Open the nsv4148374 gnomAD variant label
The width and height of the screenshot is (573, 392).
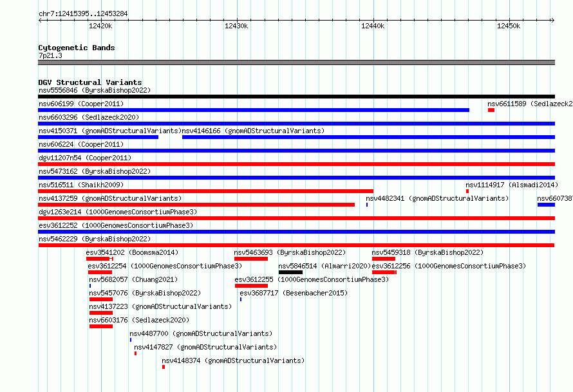tap(233, 360)
